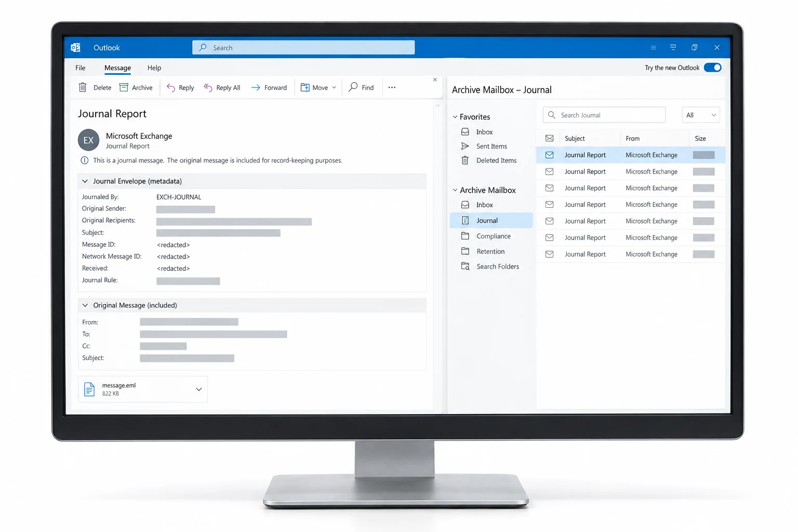Click the Reply All icon
Image resolution: width=798 pixels, height=532 pixels.
tap(208, 87)
